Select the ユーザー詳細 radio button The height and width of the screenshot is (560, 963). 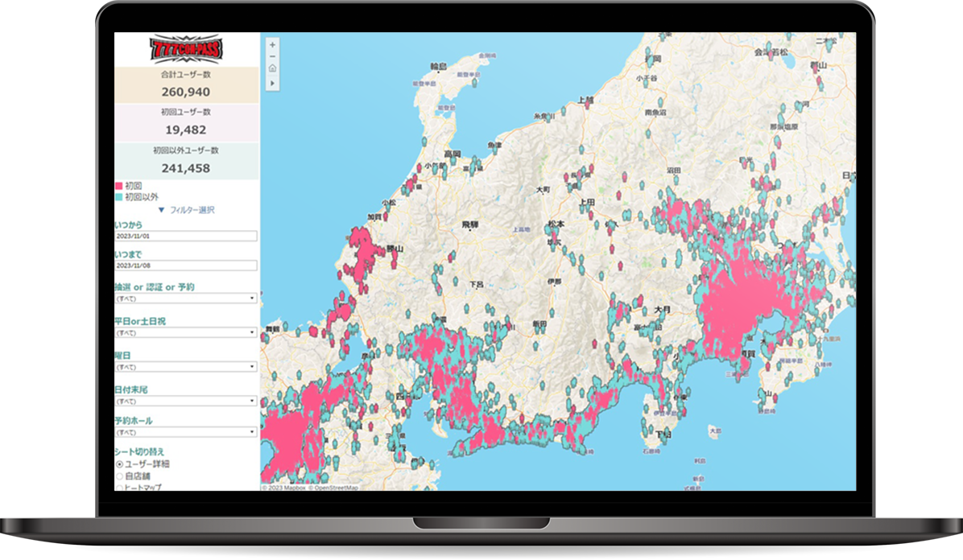tap(120, 464)
